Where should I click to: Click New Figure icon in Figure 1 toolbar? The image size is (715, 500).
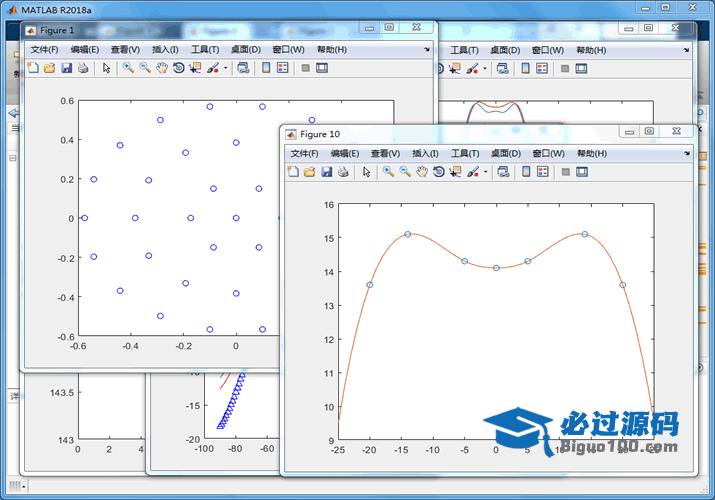(x=33, y=68)
